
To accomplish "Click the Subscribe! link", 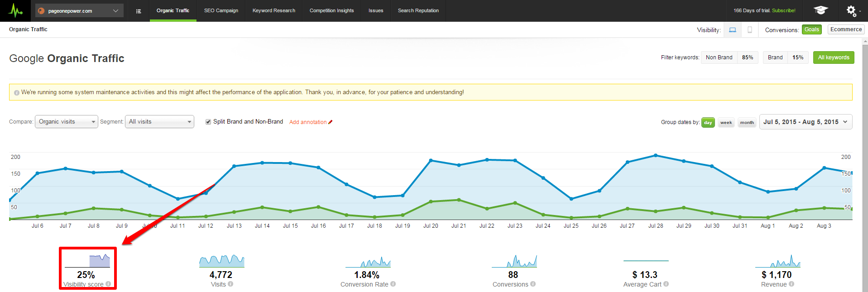I will 783,10.
